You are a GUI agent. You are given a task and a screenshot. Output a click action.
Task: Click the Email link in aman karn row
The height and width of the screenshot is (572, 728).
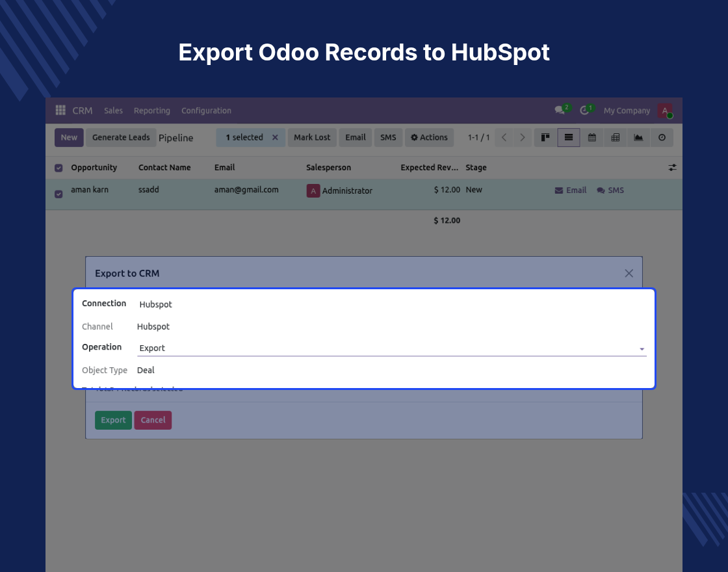coord(571,190)
